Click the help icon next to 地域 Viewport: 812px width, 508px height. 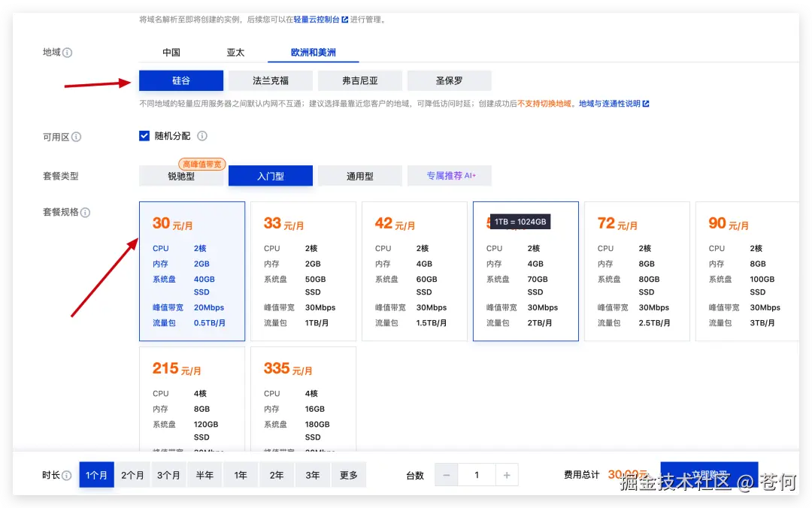tap(68, 53)
